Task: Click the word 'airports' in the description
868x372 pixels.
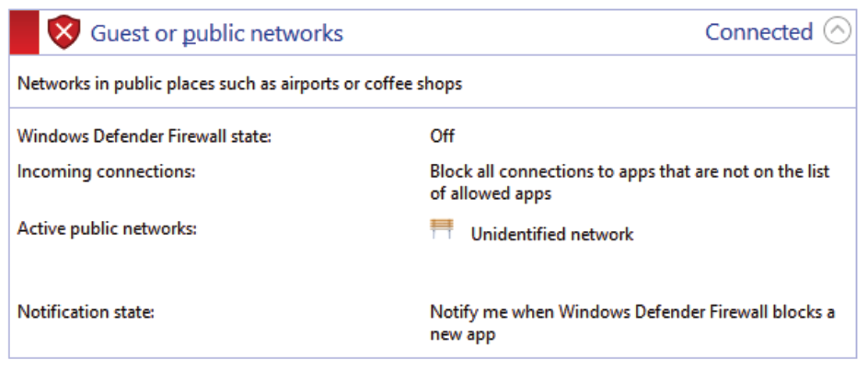Action: click(291, 84)
